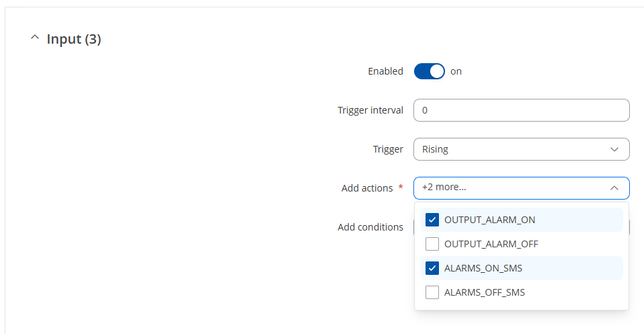Uncheck the OUTPUT_ALARM_ON checkbox
644x334 pixels.
click(x=433, y=220)
